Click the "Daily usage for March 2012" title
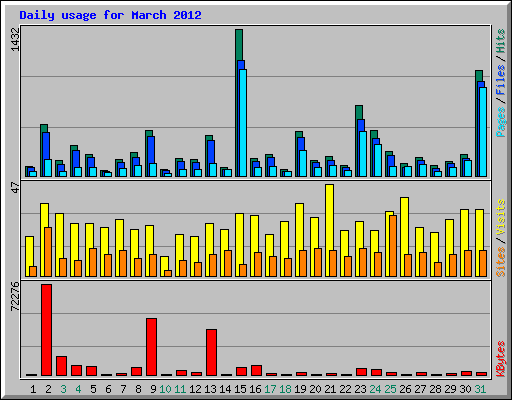The width and height of the screenshot is (512, 400). (x=110, y=16)
